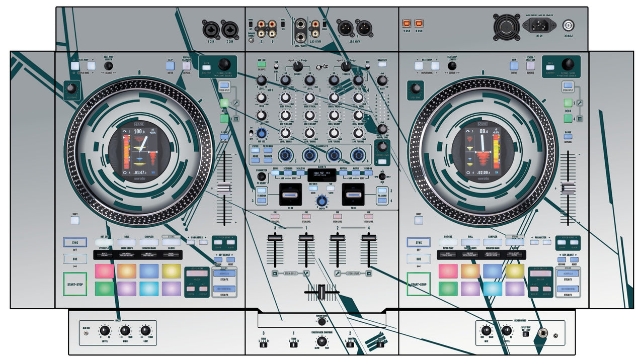
Task: Hold the SHIFT button on the left deck
Action: tap(75, 220)
